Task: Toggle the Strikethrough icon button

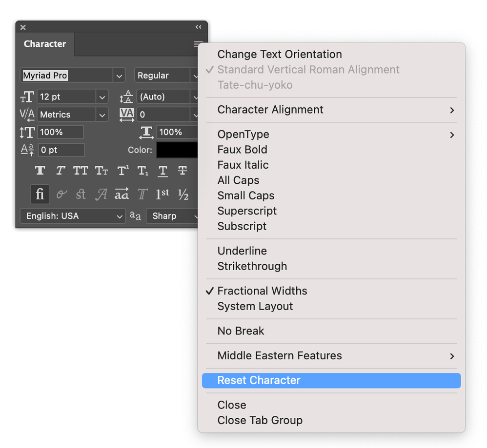Action: [x=183, y=171]
